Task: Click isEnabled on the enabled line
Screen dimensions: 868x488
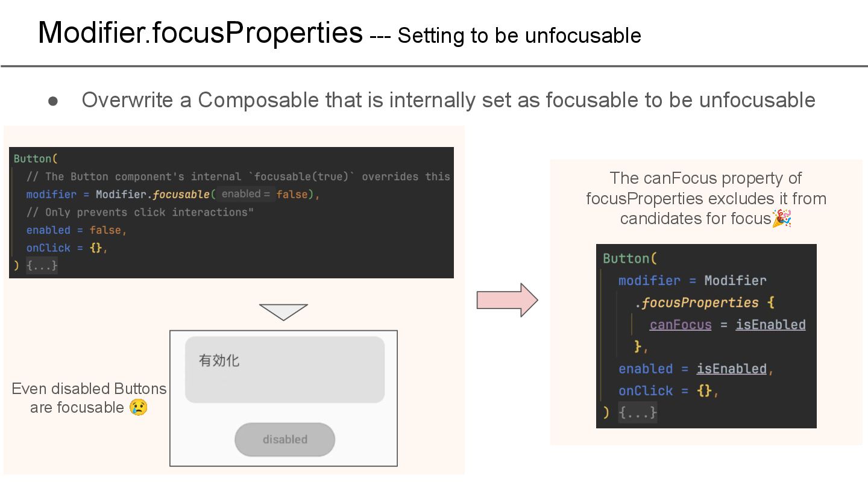Action: (x=732, y=369)
